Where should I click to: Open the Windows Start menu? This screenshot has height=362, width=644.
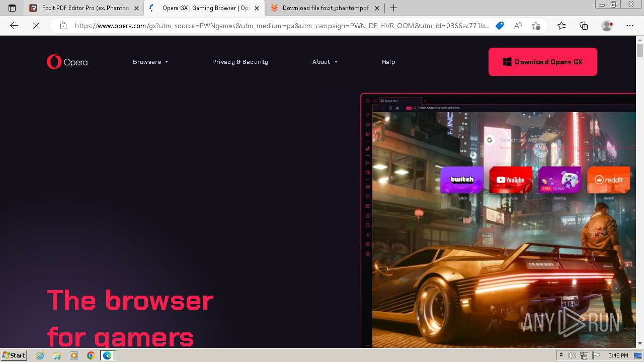(14, 355)
